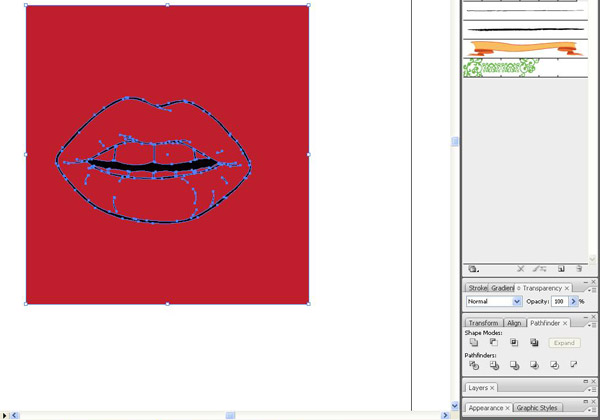This screenshot has width=600, height=420.
Task: Switch to the Align tab
Action: tap(514, 323)
